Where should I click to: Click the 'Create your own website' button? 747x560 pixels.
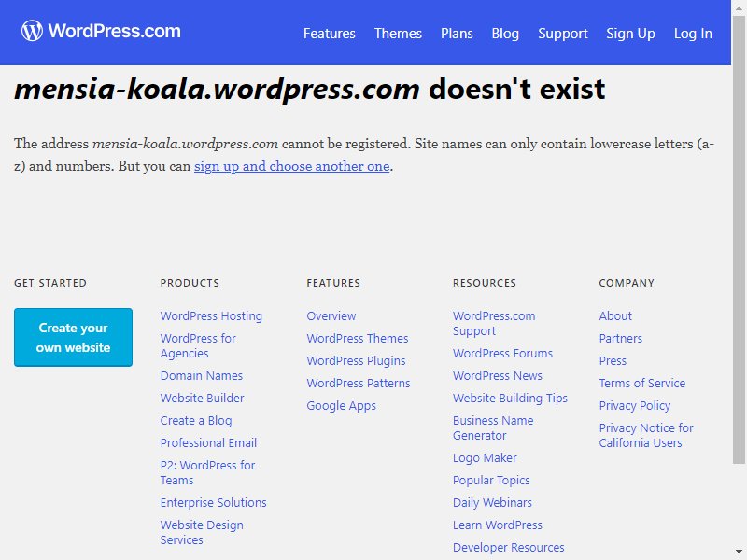[x=74, y=337]
